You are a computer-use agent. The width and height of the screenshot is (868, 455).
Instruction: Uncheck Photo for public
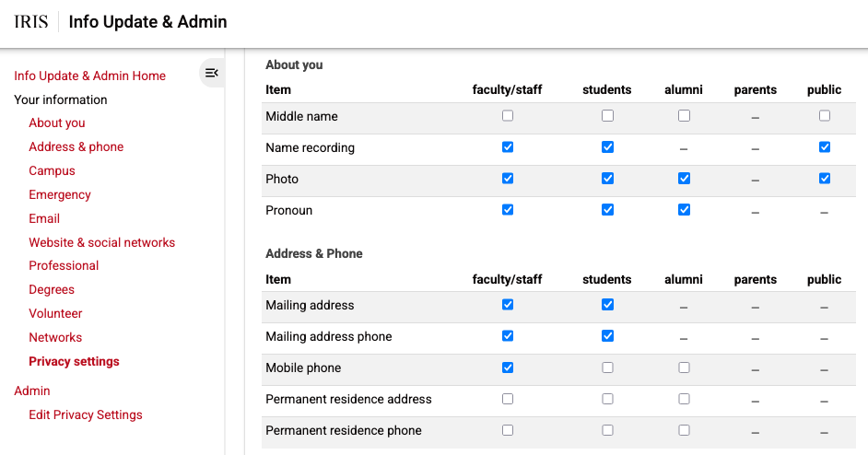pyautogui.click(x=825, y=179)
